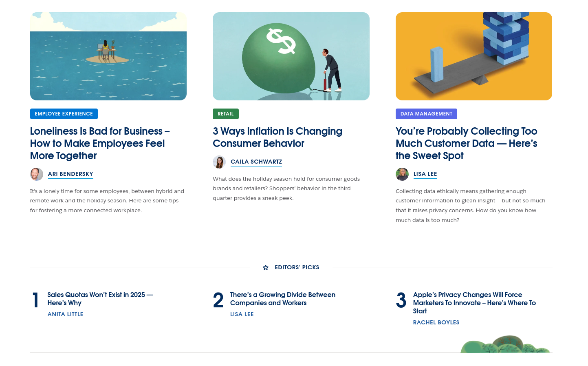The width and height of the screenshot is (588, 366).
Task: Select the Data Management category tag
Action: 426,114
